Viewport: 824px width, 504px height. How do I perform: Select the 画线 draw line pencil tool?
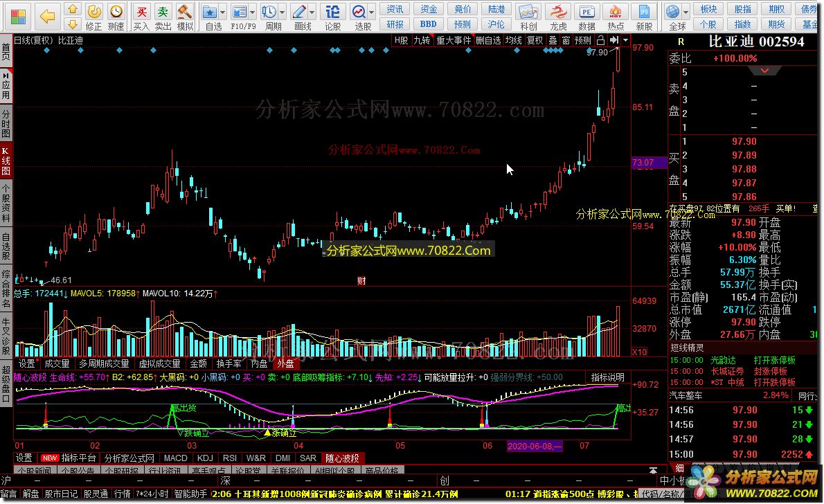(x=300, y=17)
